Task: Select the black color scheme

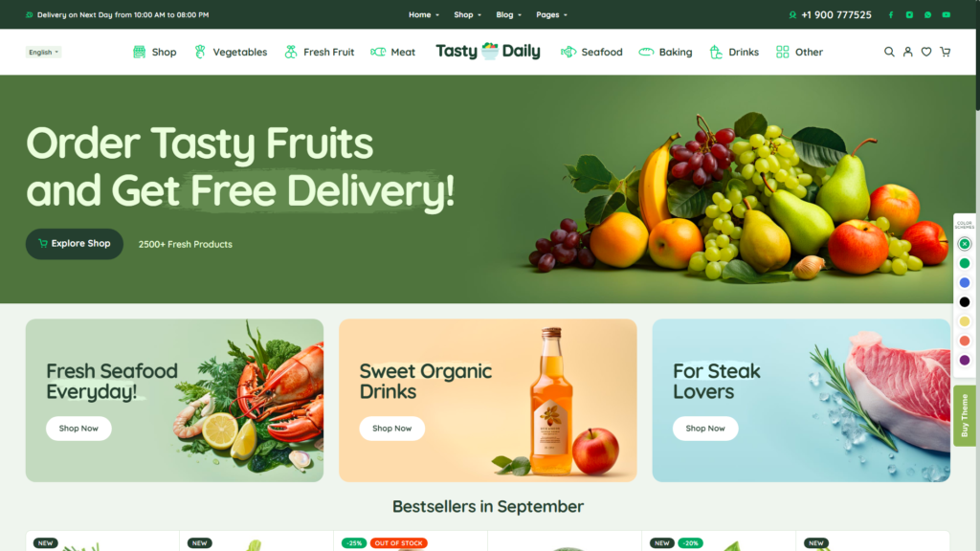Action: [965, 301]
